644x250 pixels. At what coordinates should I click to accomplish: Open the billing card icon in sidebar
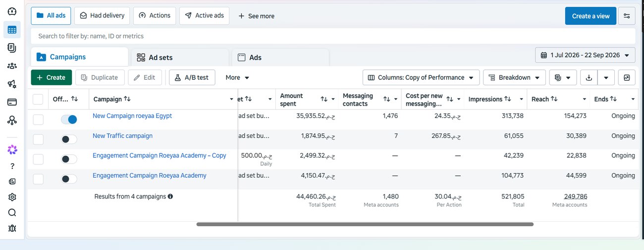tap(12, 102)
